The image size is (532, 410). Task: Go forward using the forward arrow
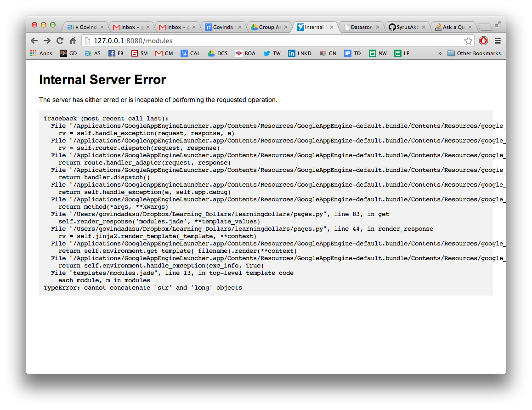pos(47,41)
